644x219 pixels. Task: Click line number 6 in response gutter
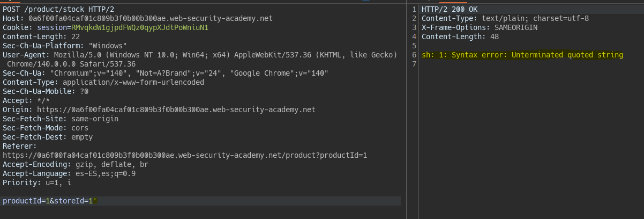(414, 55)
